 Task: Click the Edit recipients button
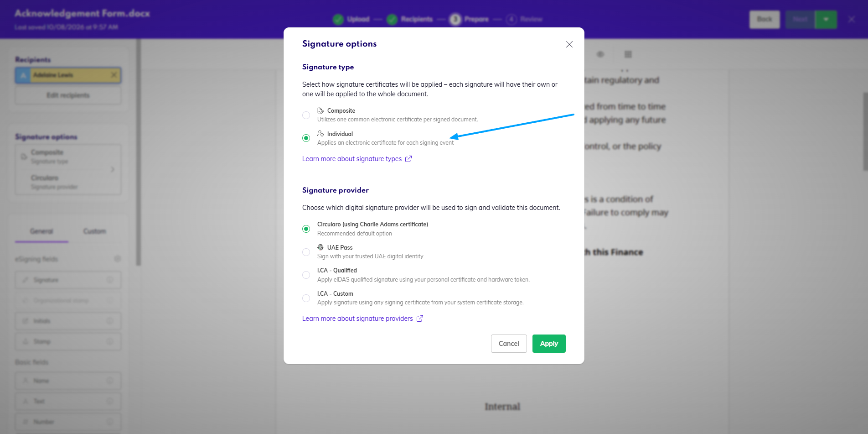[68, 95]
